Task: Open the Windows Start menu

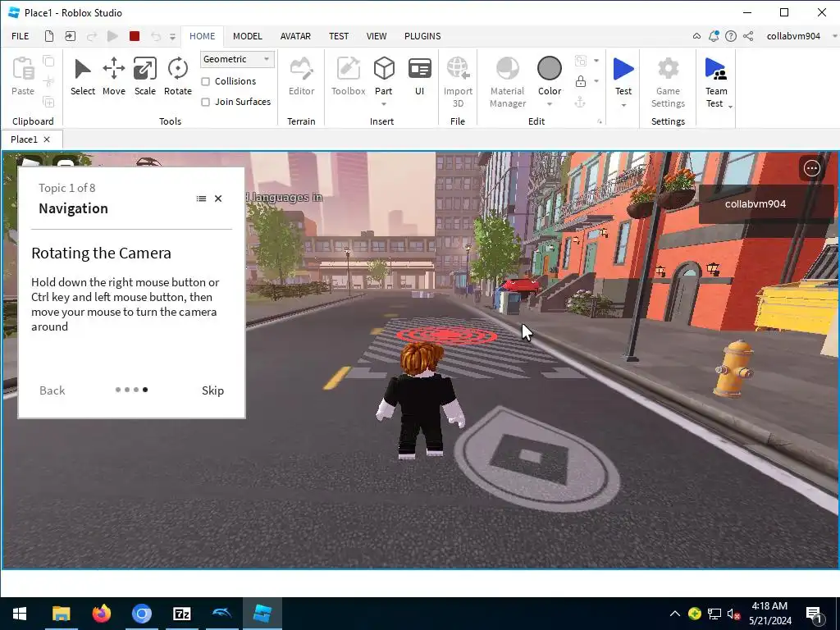Action: pos(20,614)
